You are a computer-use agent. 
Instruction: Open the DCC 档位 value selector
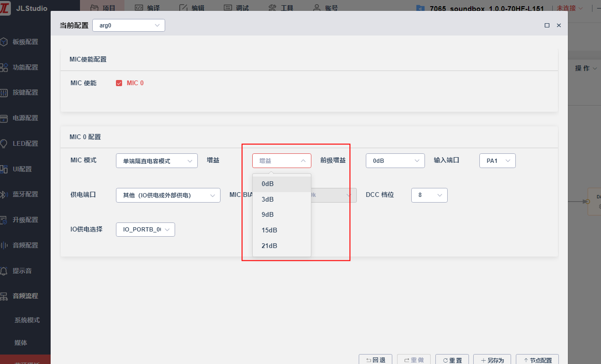[x=429, y=195]
